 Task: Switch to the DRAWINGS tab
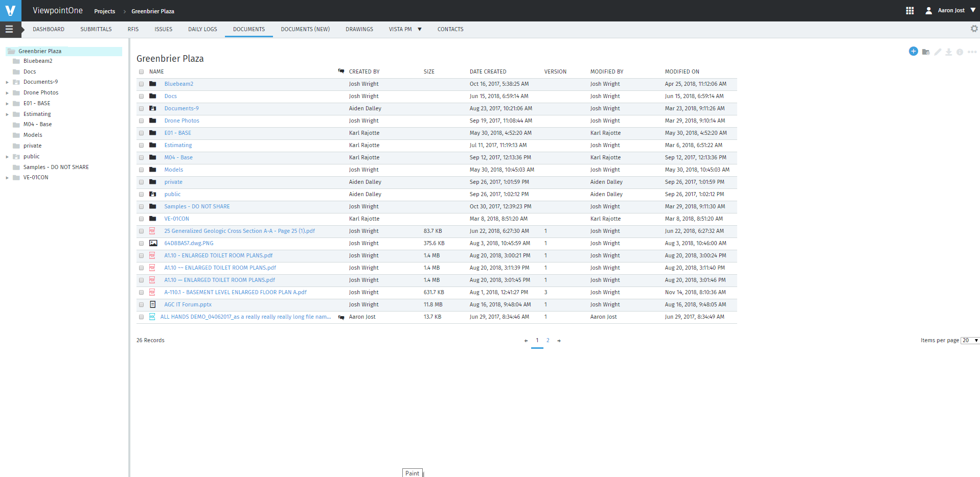[359, 29]
